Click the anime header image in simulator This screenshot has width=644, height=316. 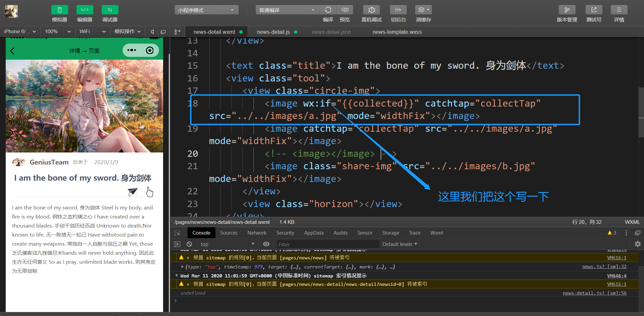click(x=84, y=106)
